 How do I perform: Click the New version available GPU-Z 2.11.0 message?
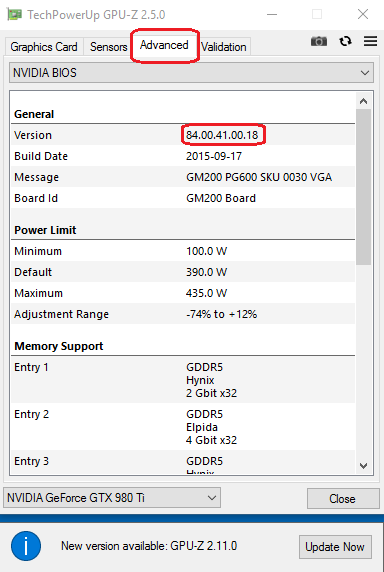[x=149, y=546]
